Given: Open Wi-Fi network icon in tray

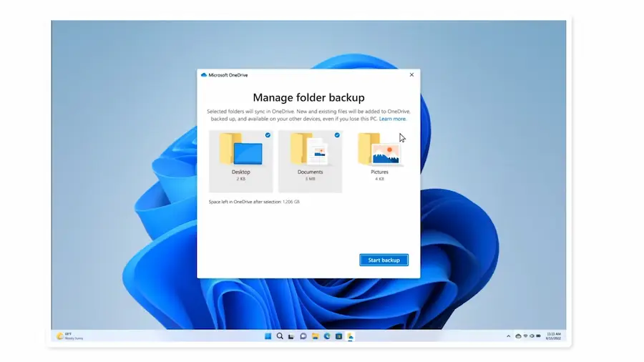Looking at the screenshot, I should pos(525,336).
